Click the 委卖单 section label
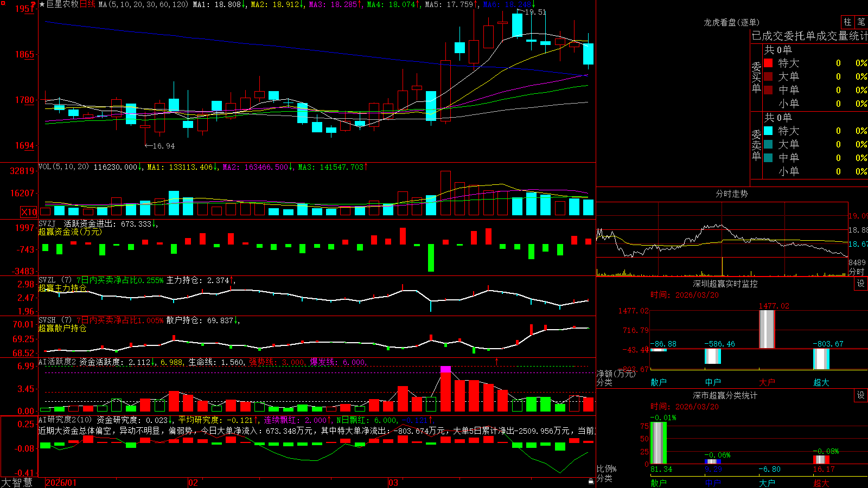 click(x=756, y=145)
